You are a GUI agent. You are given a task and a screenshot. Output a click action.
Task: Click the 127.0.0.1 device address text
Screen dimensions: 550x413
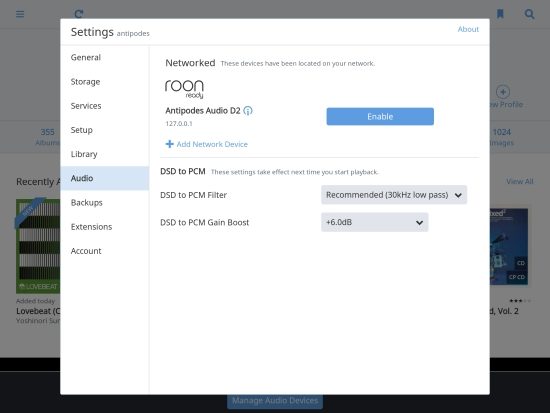tap(179, 124)
